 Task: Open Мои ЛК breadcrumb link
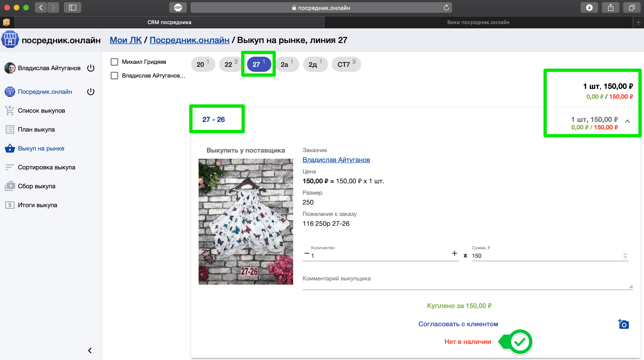click(x=126, y=40)
